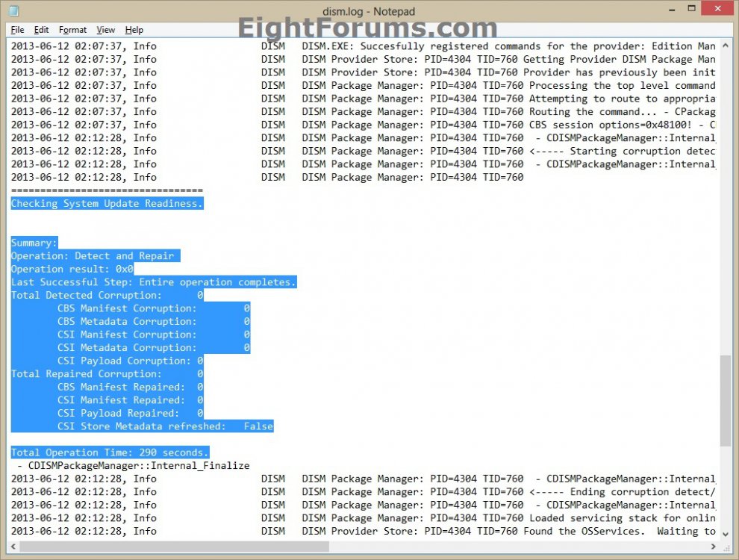739x560 pixels.
Task: Click 'CSI Manifest Corruption' line
Action: (154, 335)
